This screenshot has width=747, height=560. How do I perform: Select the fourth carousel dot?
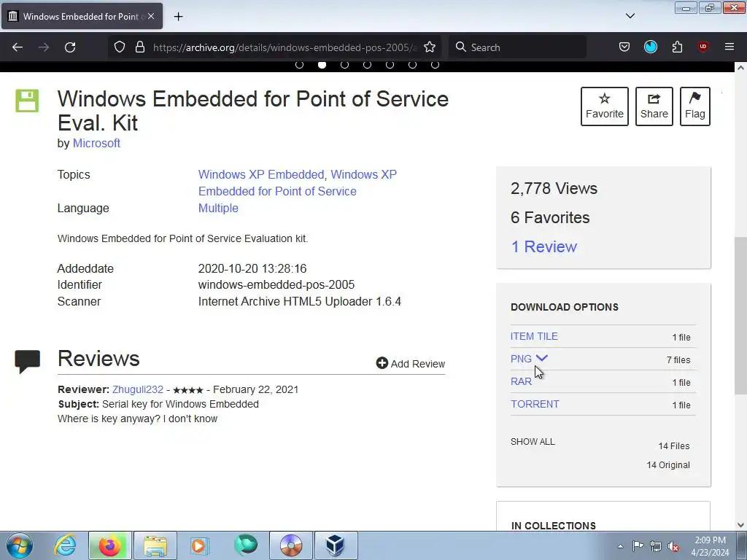[368, 65]
